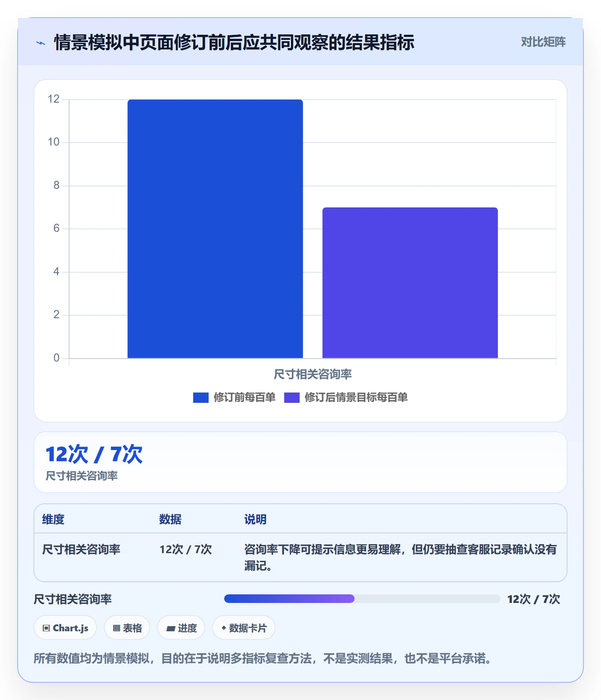This screenshot has width=601, height=700.
Task: Select the 数据卡片 tag chip
Action: (x=244, y=628)
